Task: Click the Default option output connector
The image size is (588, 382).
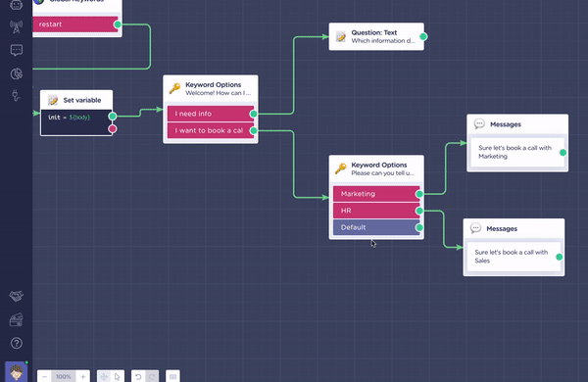Action: (x=419, y=227)
